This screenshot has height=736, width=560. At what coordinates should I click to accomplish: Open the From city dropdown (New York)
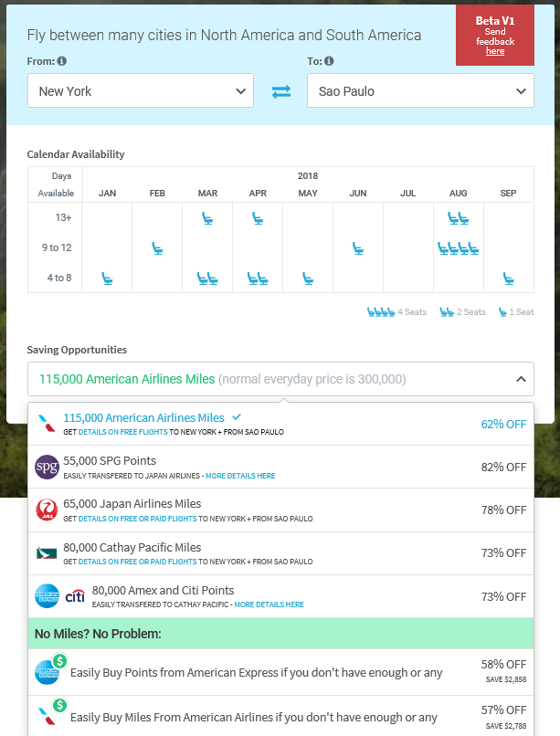141,90
